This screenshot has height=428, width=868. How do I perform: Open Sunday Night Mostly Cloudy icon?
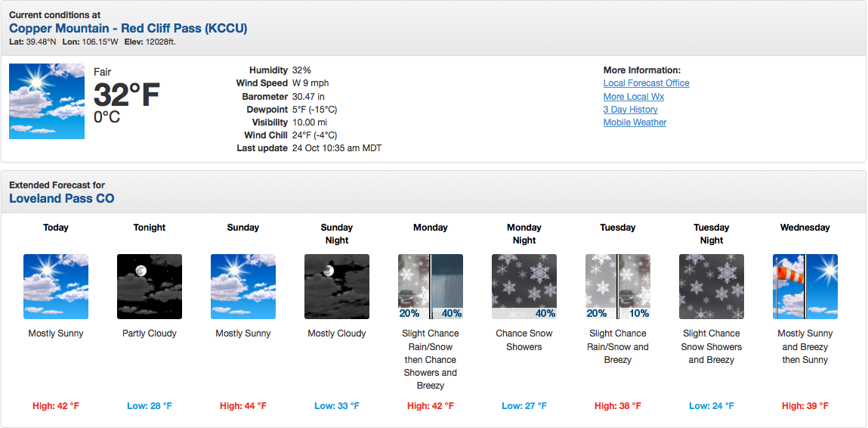[x=337, y=287]
